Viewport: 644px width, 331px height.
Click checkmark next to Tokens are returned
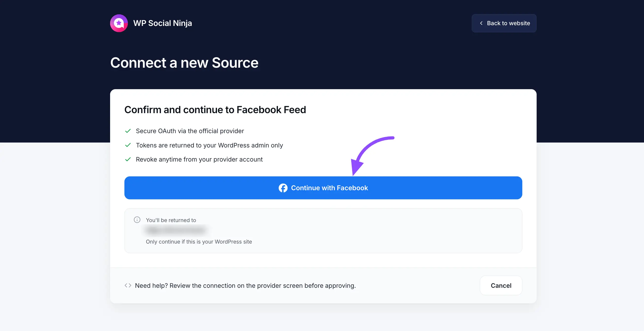point(128,145)
